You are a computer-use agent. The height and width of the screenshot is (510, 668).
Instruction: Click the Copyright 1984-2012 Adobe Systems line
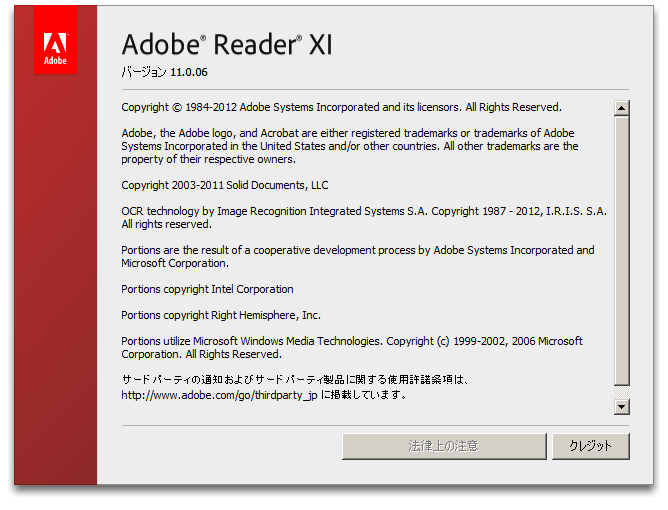tap(341, 107)
